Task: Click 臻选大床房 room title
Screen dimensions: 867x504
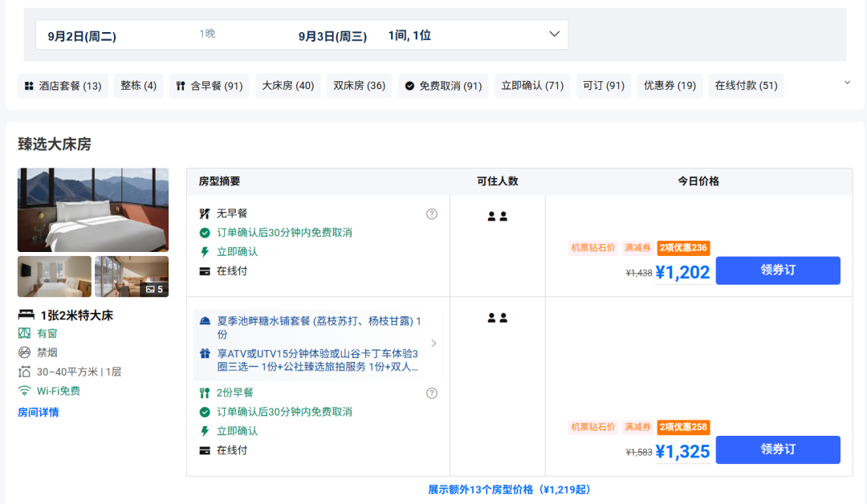Action: point(55,144)
